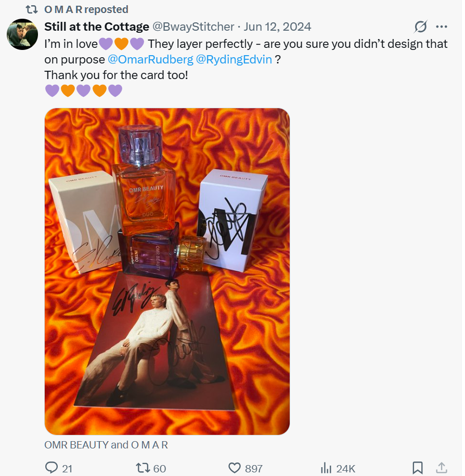Click the reply comment icon

pyautogui.click(x=51, y=468)
